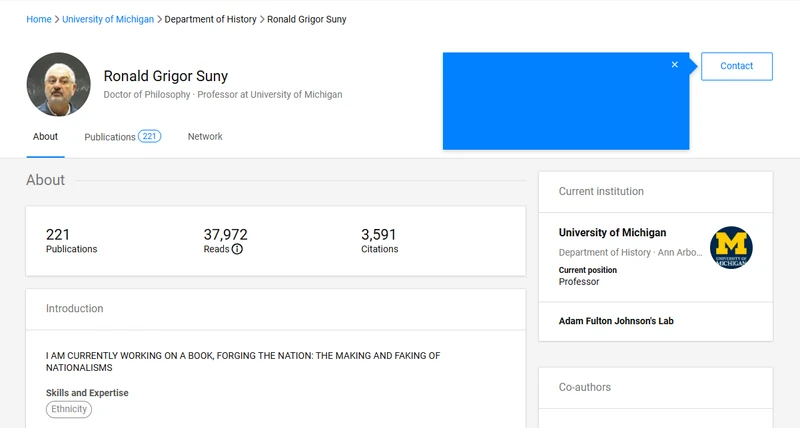This screenshot has height=428, width=800.
Task: Go to University of Michigan breadcrumb
Action: (x=108, y=19)
